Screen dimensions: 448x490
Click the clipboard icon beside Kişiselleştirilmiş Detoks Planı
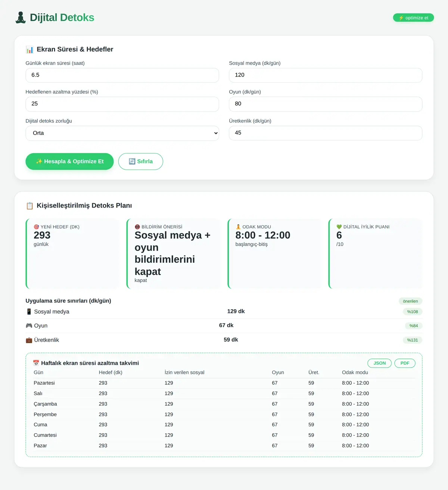point(29,206)
